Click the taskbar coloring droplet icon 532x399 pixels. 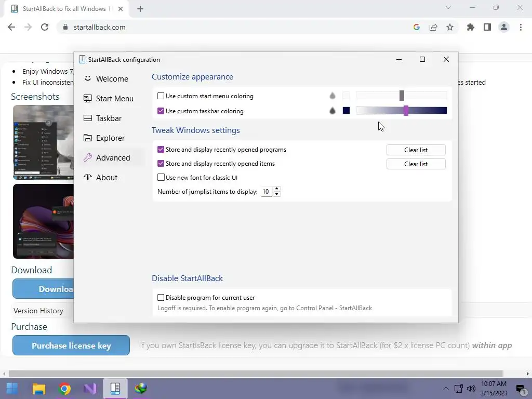pos(332,111)
